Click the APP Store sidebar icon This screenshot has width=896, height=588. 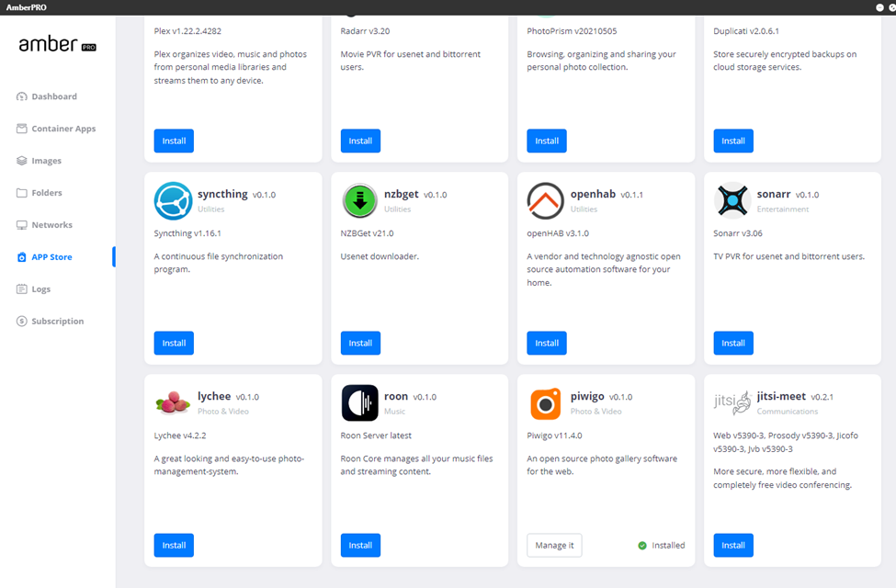click(x=22, y=257)
